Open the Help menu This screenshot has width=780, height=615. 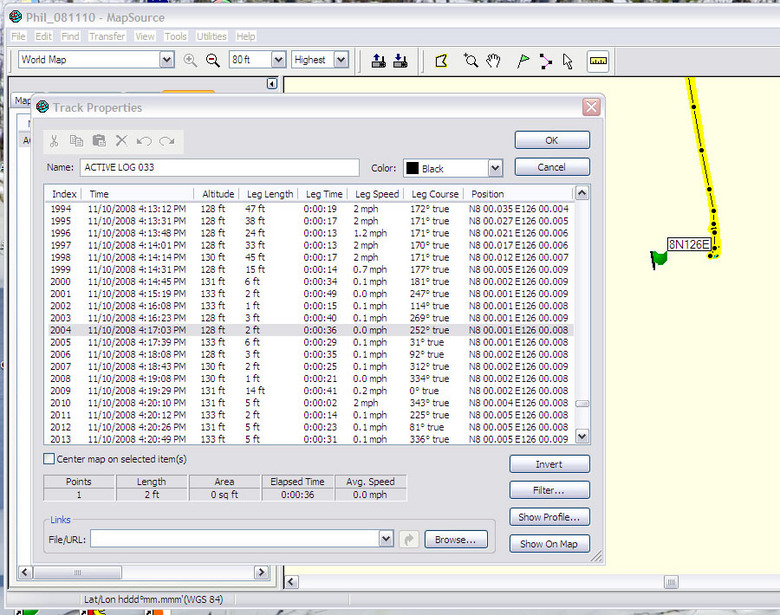point(245,36)
